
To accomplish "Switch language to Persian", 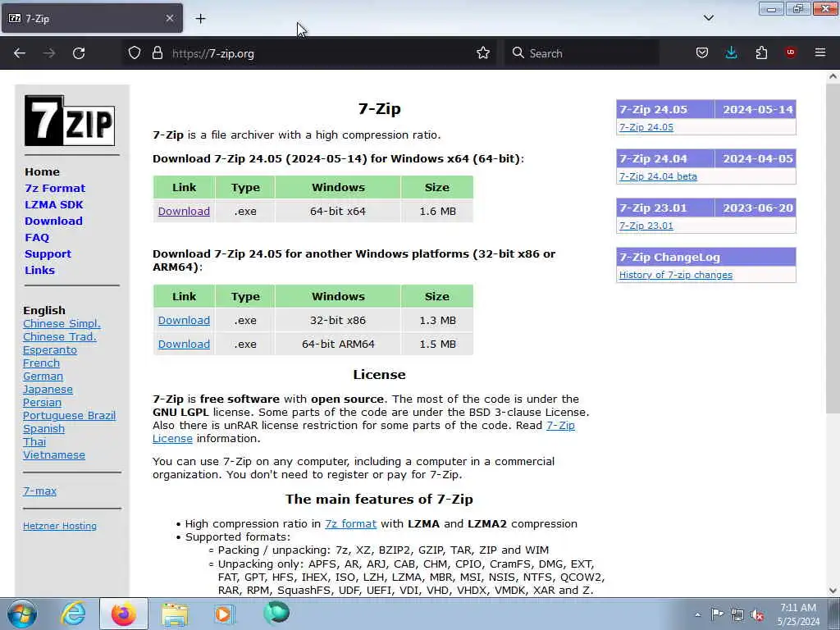I will point(42,402).
